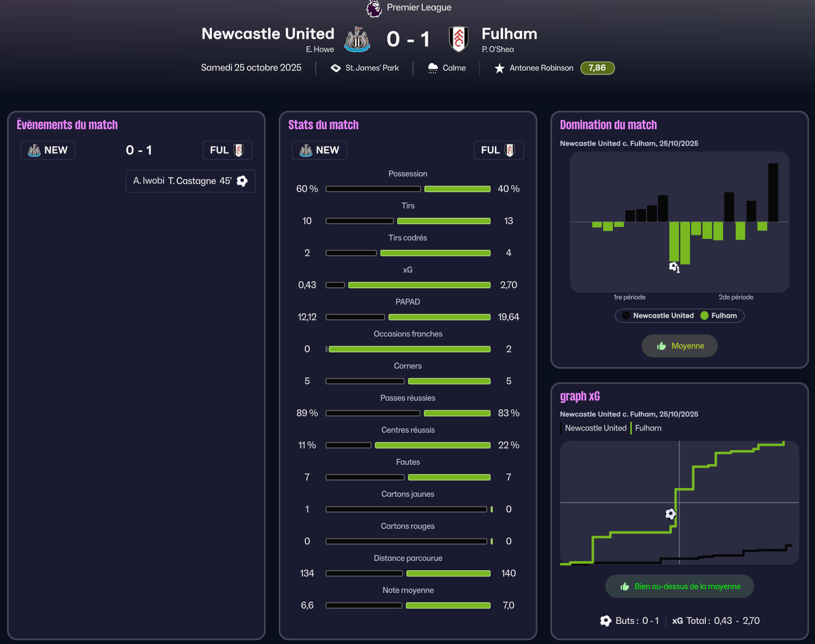Screen dimensions: 815x644
Task: Click the St. James' Park stadium icon
Action: (336, 68)
